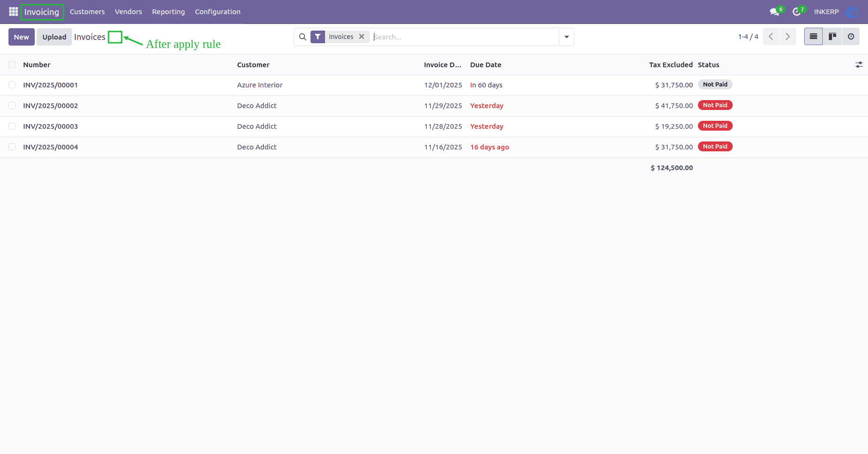Toggle the select-all header checkbox
Screen dimensions: 868x454
click(x=12, y=65)
